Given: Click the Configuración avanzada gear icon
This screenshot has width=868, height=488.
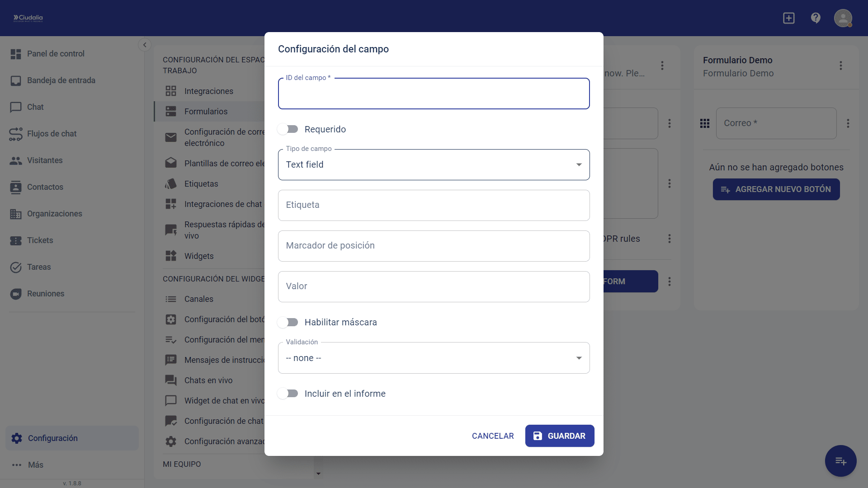Looking at the screenshot, I should coord(171,441).
